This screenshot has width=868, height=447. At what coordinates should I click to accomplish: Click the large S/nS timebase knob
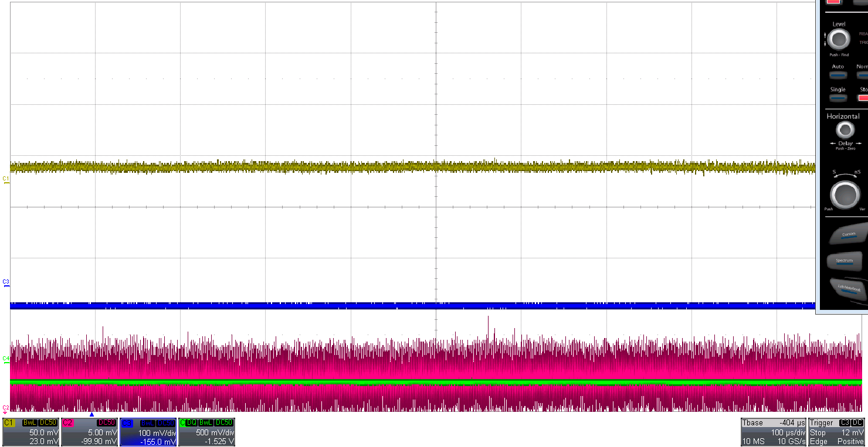845,194
